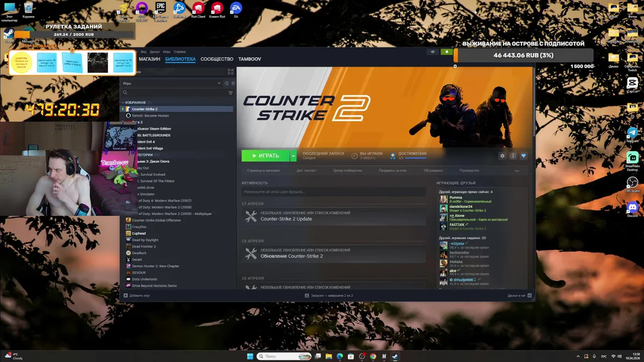Open the Справка menu
The width and height of the screenshot is (644, 362).
pyautogui.click(x=180, y=52)
